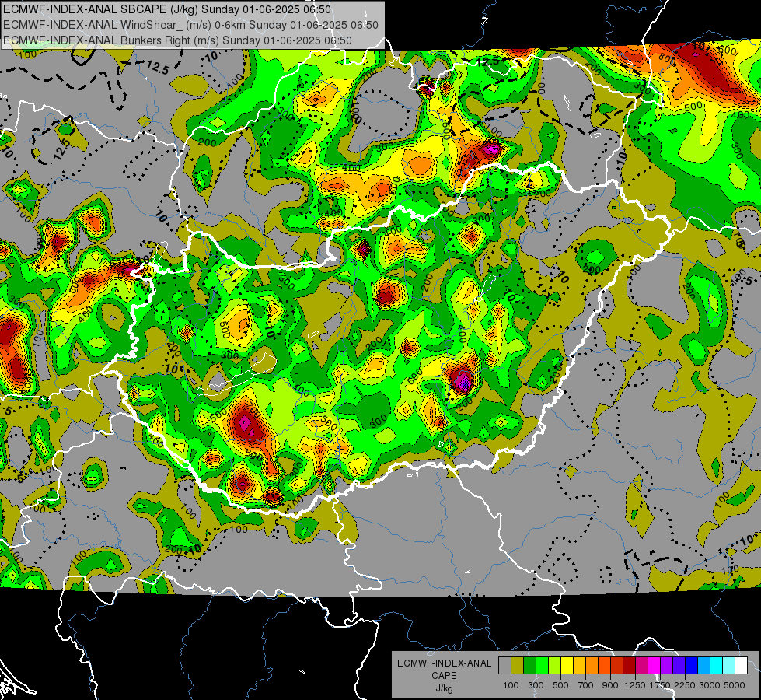Click the pure yellow legend swatch
This screenshot has width=761, height=700.
pos(567,666)
